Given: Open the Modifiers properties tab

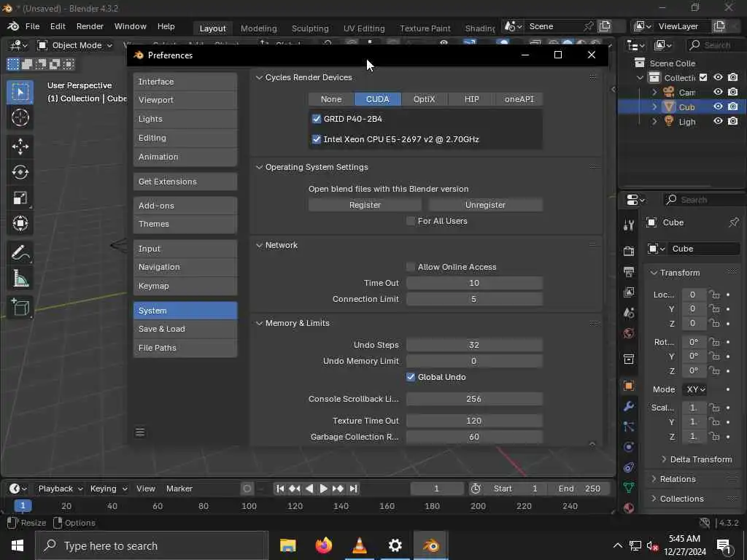Looking at the screenshot, I should 629,406.
